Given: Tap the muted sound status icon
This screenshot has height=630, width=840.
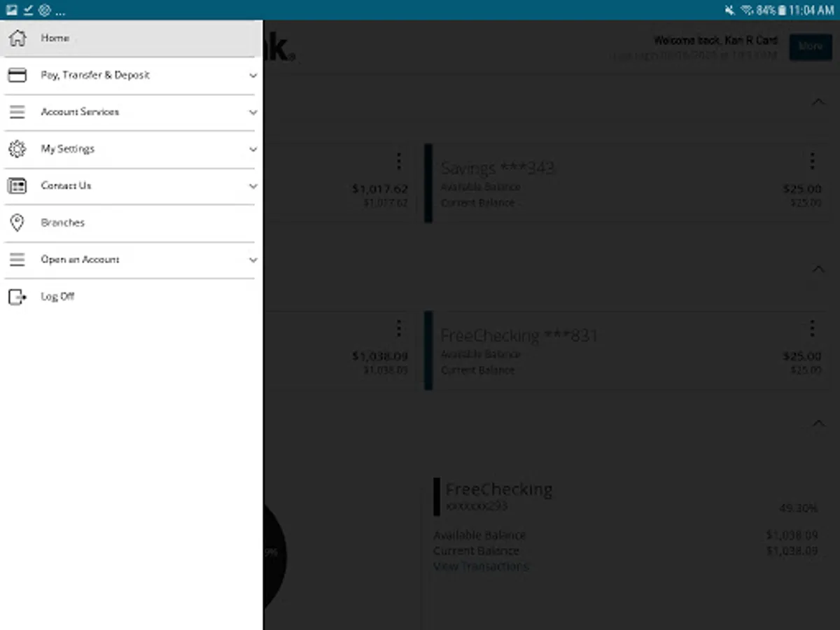Looking at the screenshot, I should [x=730, y=10].
